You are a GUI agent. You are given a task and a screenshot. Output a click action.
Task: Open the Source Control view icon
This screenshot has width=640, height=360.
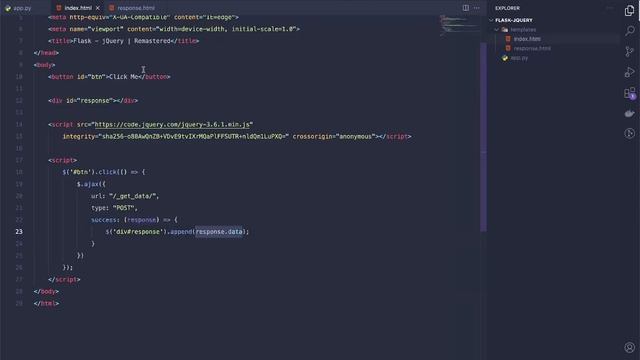[629, 51]
